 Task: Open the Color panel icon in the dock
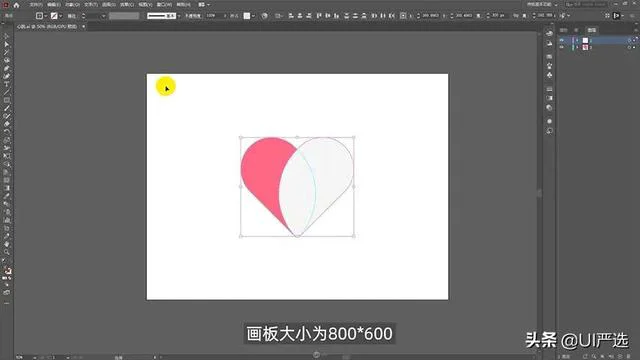click(x=549, y=33)
